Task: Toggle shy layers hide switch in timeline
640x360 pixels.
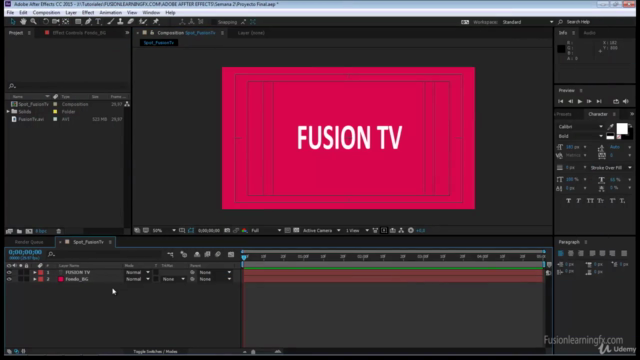Action: (x=197, y=254)
